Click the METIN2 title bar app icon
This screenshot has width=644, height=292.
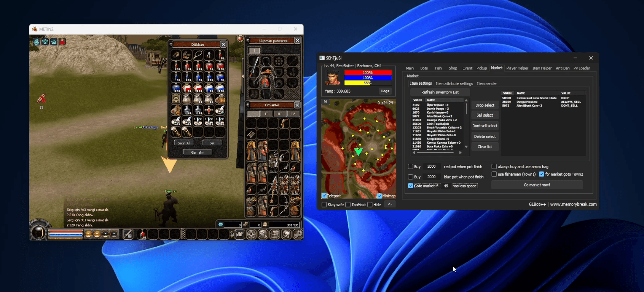35,29
